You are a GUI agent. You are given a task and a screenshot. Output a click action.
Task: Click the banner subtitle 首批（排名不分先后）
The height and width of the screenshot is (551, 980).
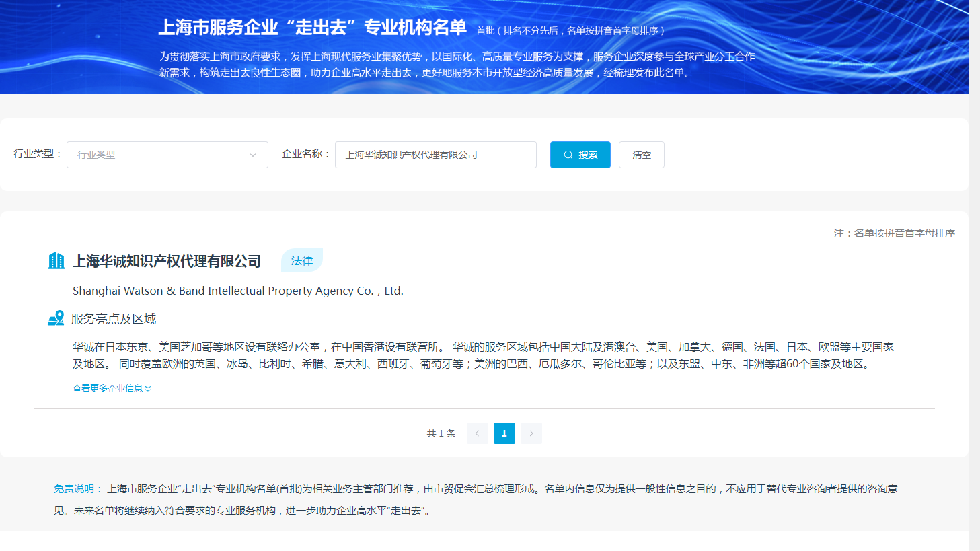tap(570, 30)
